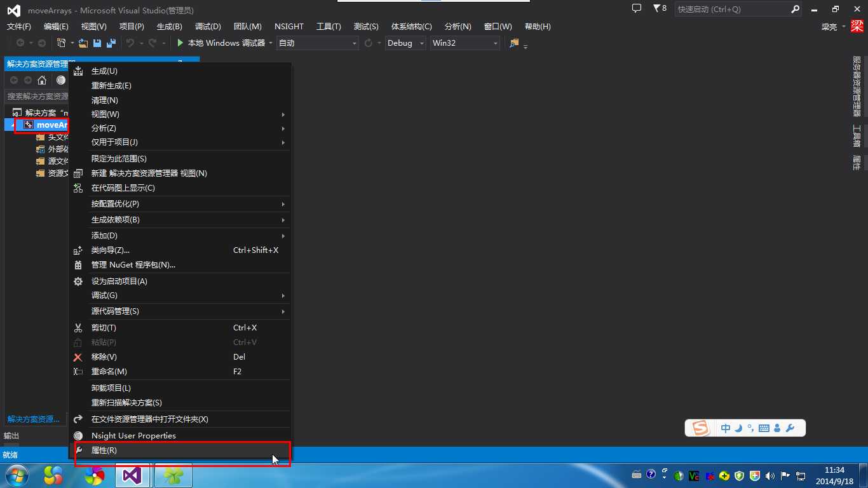
Task: Click the 搜索解决方案资源 search box
Action: click(37, 97)
